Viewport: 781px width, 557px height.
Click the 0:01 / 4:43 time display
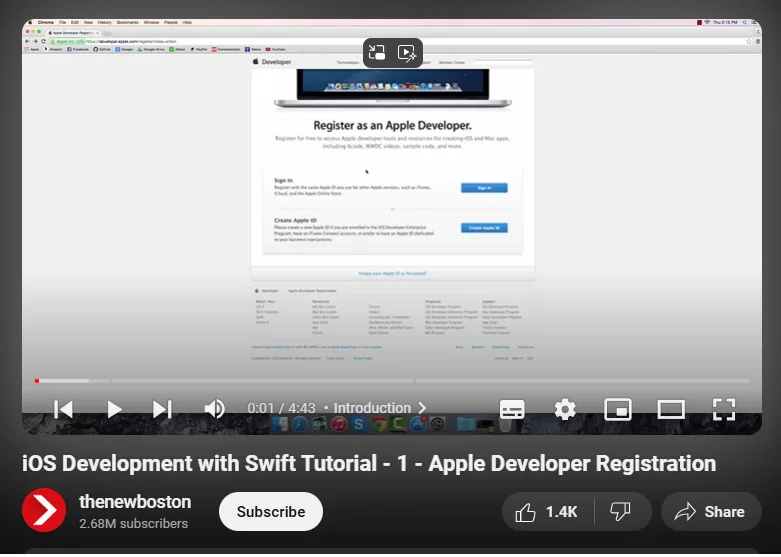[x=281, y=408]
